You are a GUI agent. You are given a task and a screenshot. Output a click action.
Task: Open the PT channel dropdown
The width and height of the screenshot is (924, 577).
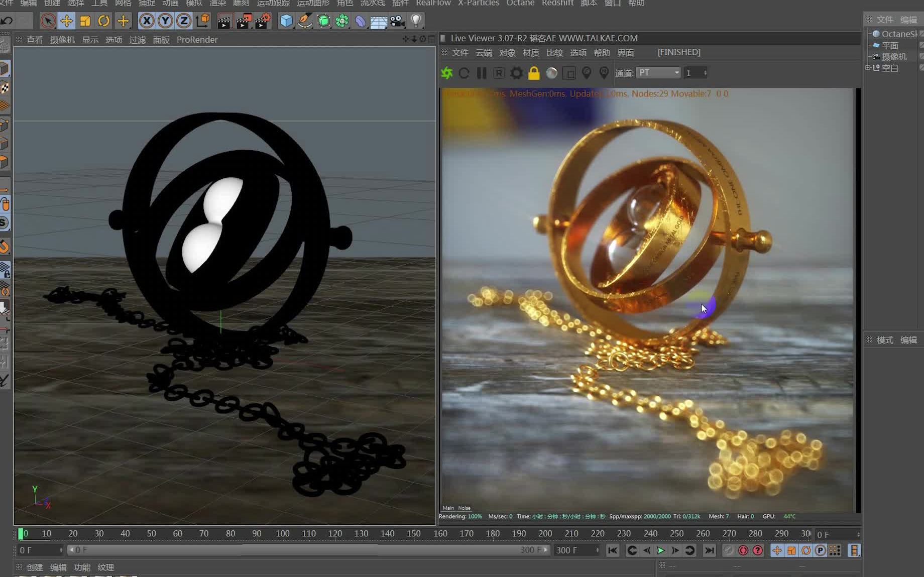click(658, 73)
